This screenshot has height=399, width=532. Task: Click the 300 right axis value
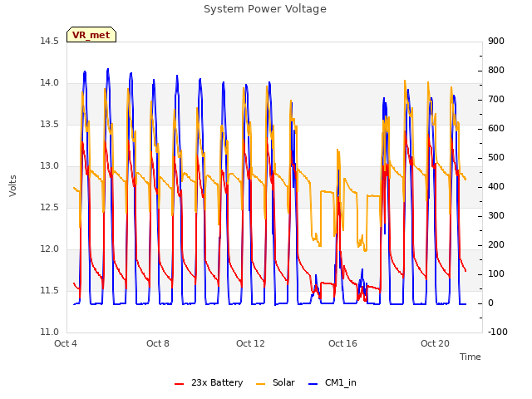496,216
